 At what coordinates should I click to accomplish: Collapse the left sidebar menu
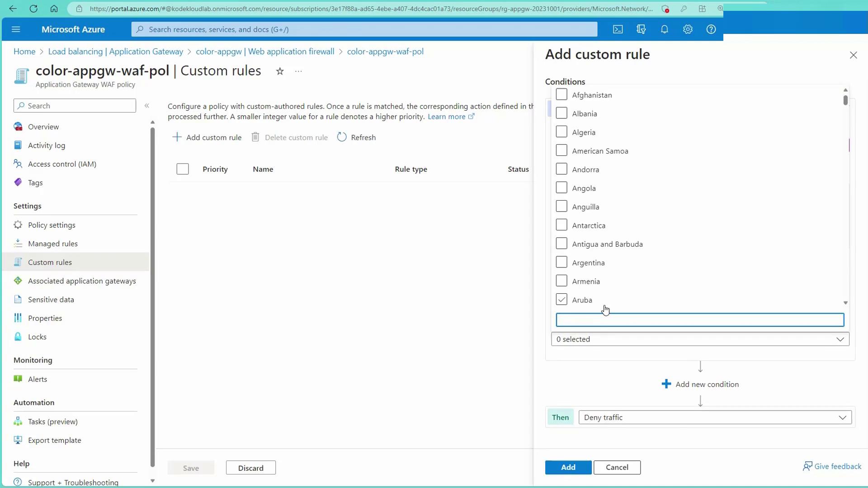coord(147,106)
